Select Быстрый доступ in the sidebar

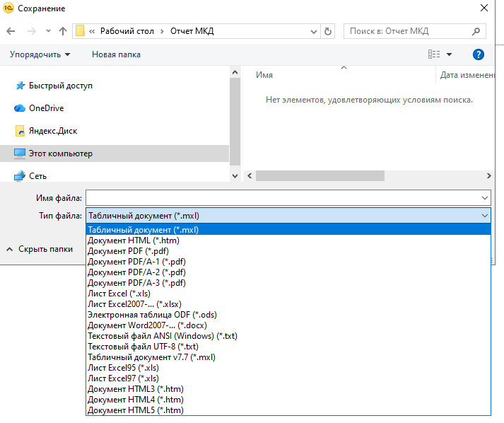(x=60, y=86)
